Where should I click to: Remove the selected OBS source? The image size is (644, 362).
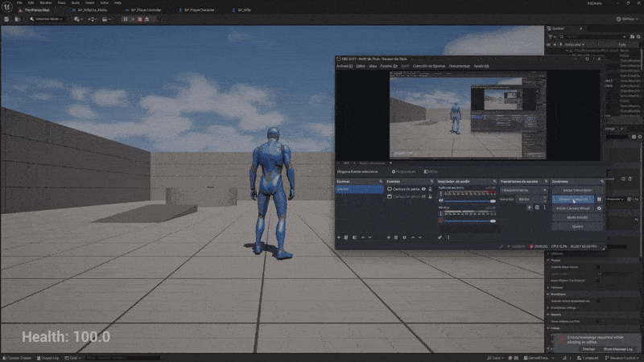click(396, 237)
